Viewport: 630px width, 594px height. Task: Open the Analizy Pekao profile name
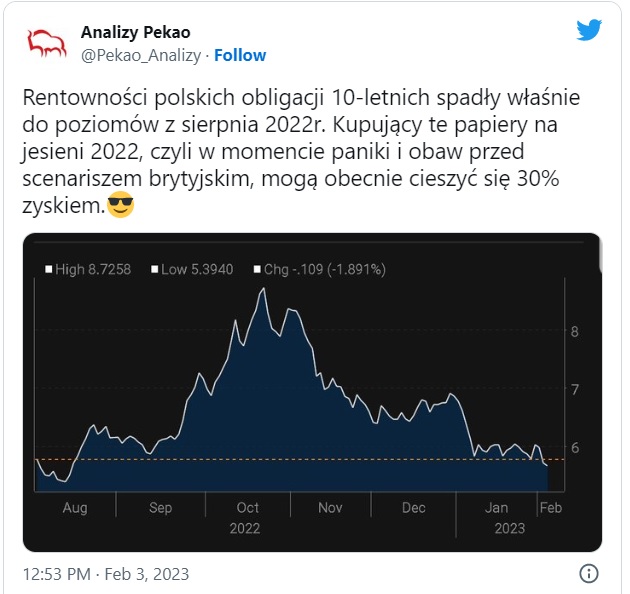(x=135, y=32)
